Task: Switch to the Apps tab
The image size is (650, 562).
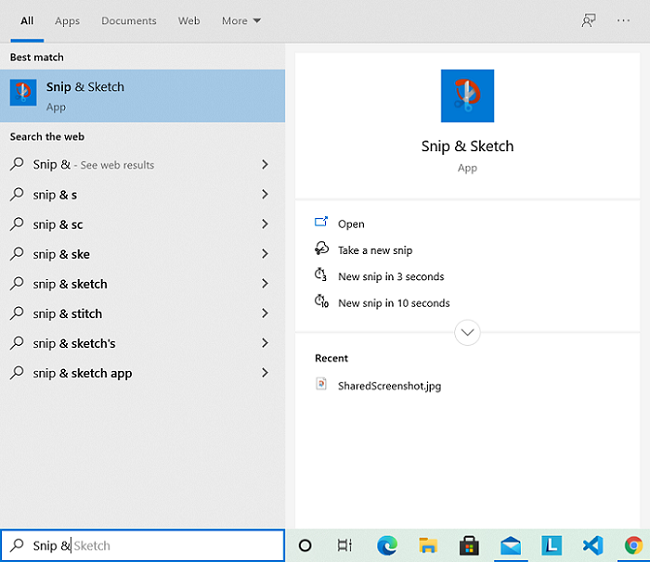Action: point(67,21)
